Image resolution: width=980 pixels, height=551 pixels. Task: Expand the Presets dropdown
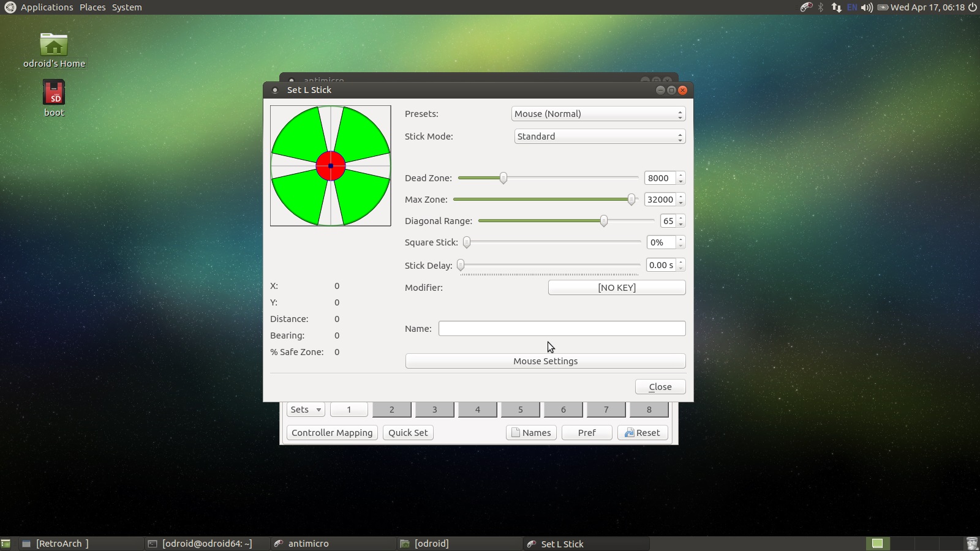(x=598, y=114)
